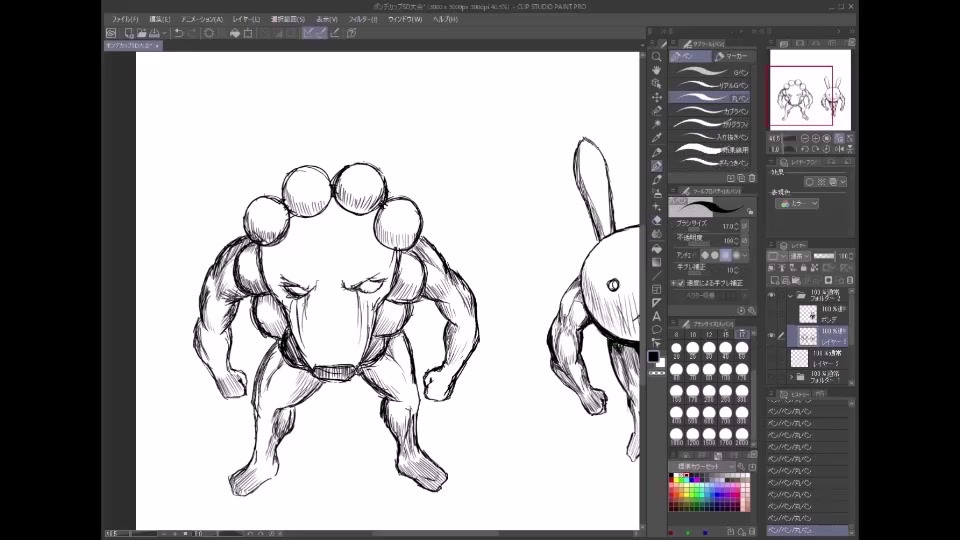This screenshot has height=540, width=960.
Task: Open the アニメーション(A) menu
Action: click(x=201, y=19)
